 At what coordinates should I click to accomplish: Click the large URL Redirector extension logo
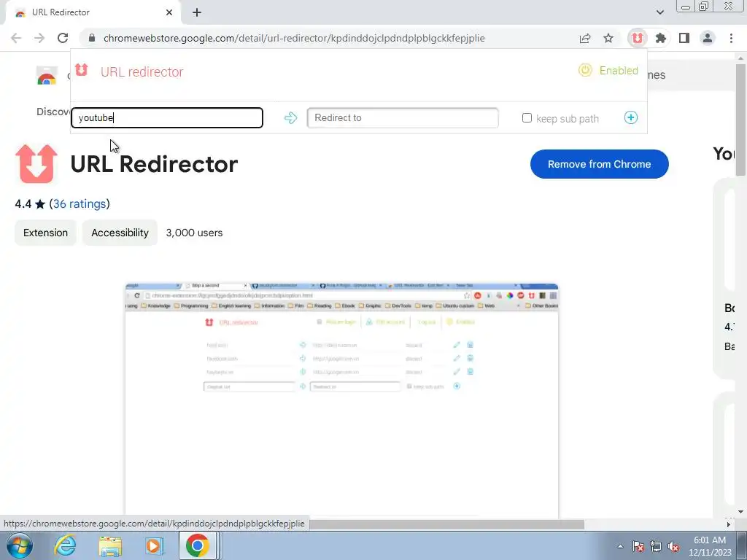point(36,164)
